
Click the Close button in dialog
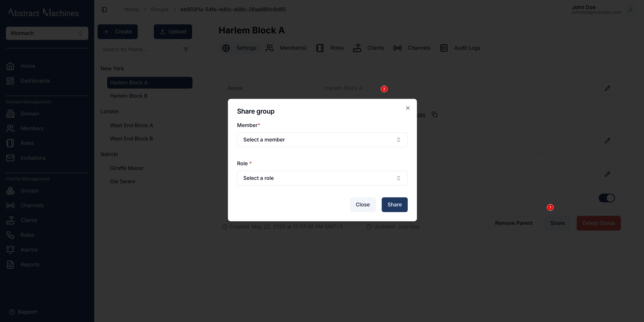(x=363, y=205)
